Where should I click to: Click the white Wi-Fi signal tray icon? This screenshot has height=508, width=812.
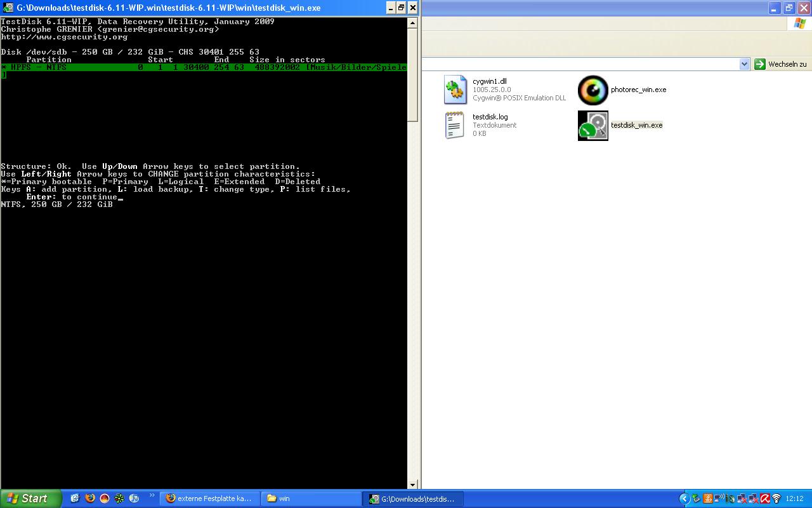776,498
